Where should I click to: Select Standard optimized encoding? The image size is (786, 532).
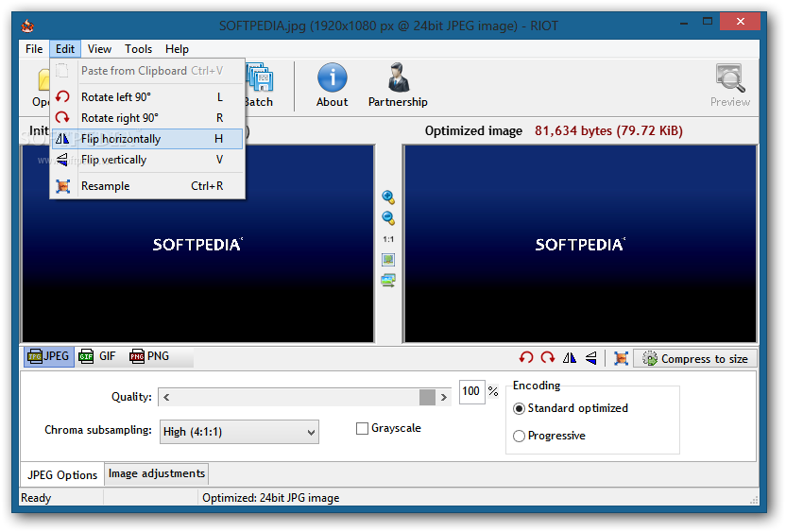[519, 408]
